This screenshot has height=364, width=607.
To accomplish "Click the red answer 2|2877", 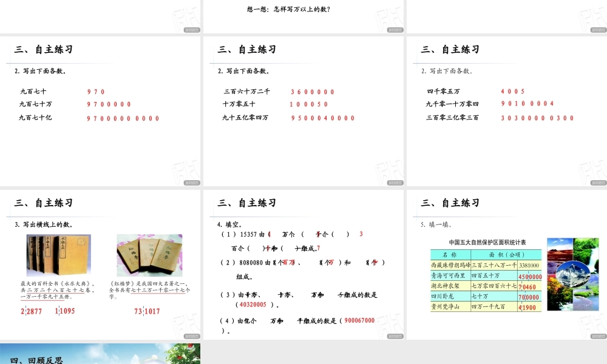I will 31,311.
